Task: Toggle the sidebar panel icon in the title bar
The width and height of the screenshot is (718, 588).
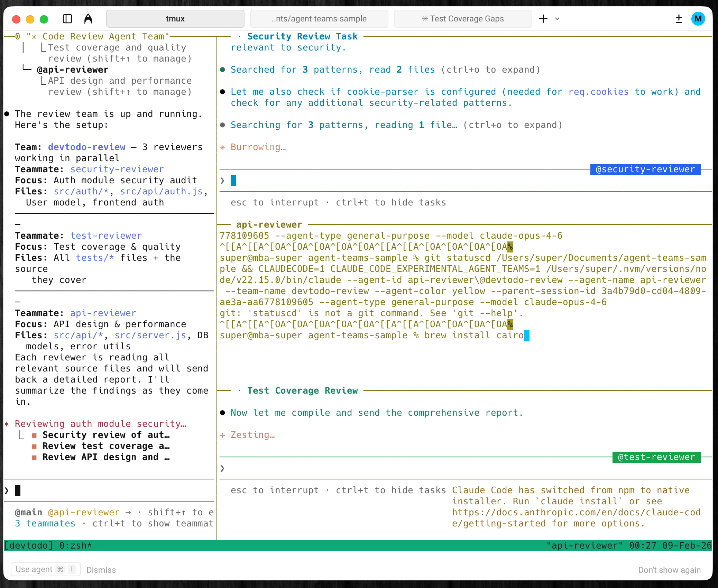Action: [x=67, y=19]
